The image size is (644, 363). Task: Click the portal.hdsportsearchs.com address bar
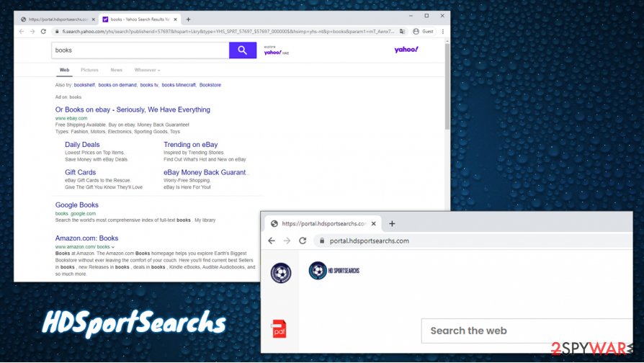pos(473,241)
